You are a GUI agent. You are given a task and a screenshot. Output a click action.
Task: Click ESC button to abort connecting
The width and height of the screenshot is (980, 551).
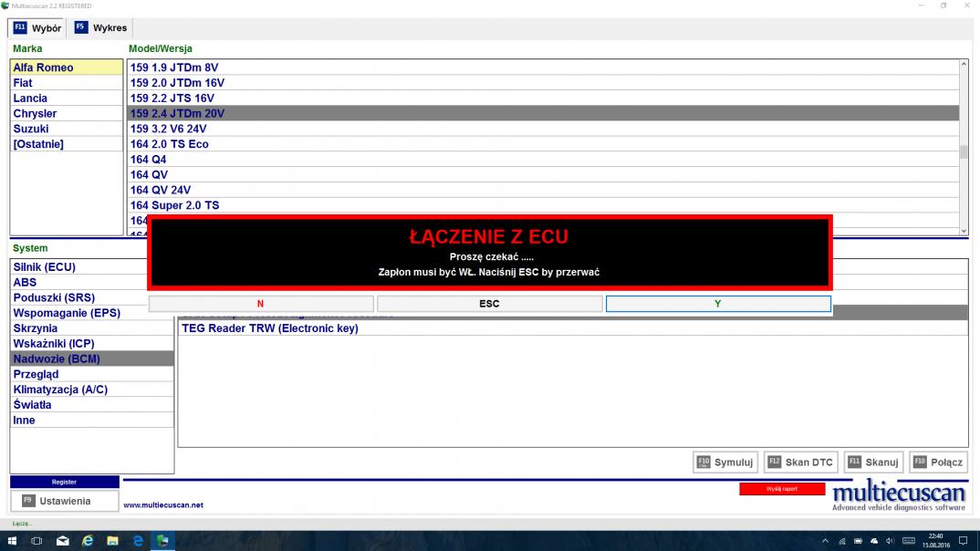(489, 304)
